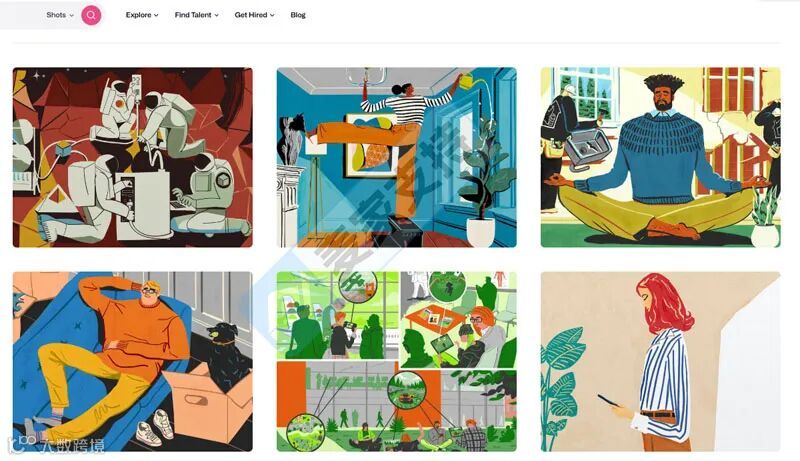The image size is (800, 461).
Task: Open the red-haired woman with phone shot
Action: point(661,362)
